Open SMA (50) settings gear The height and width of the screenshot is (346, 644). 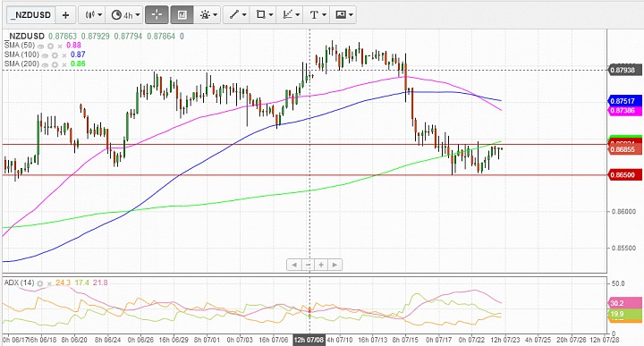pyautogui.click(x=50, y=46)
